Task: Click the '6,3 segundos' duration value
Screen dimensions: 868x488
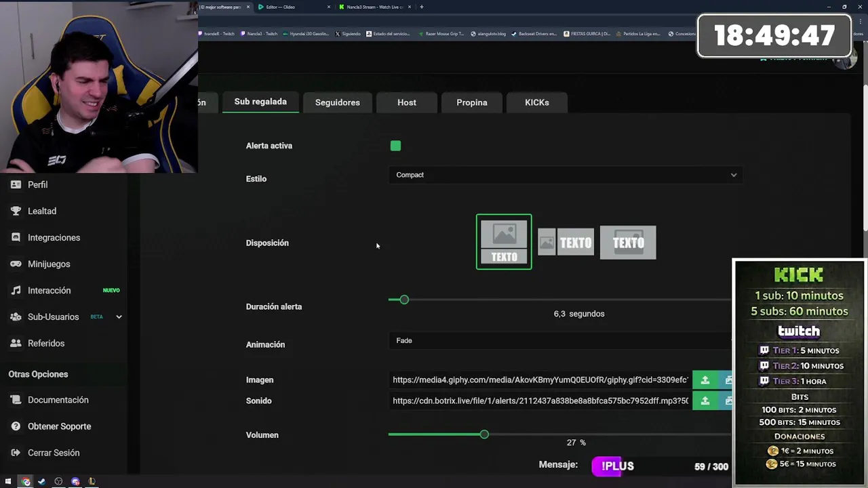Action: [x=579, y=314]
